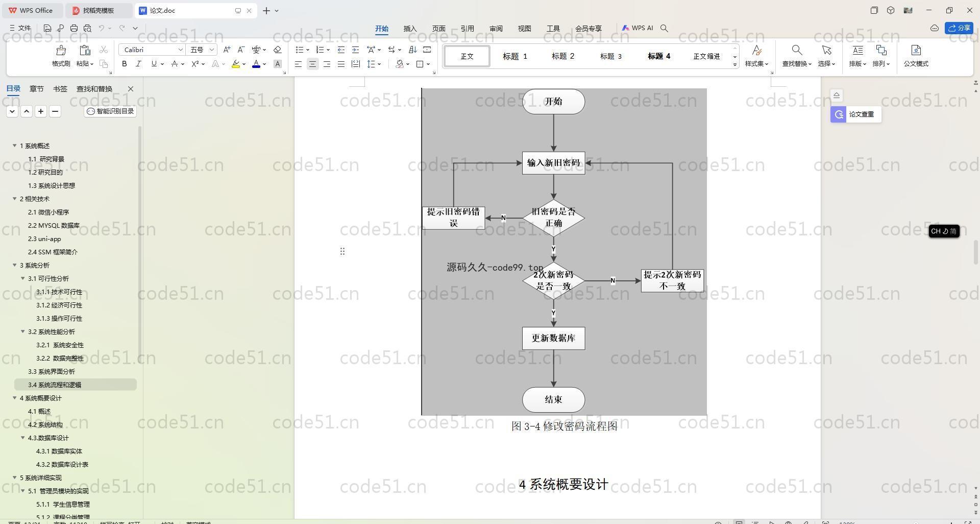The height and width of the screenshot is (524, 980).
Task: Click the bulleted list icon
Action: coord(300,50)
